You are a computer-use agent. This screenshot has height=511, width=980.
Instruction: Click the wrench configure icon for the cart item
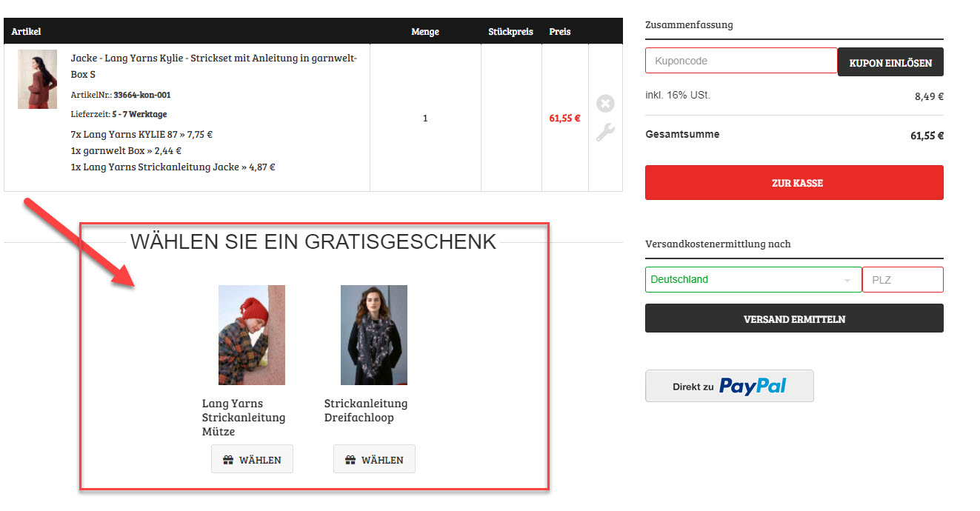pyautogui.click(x=605, y=133)
